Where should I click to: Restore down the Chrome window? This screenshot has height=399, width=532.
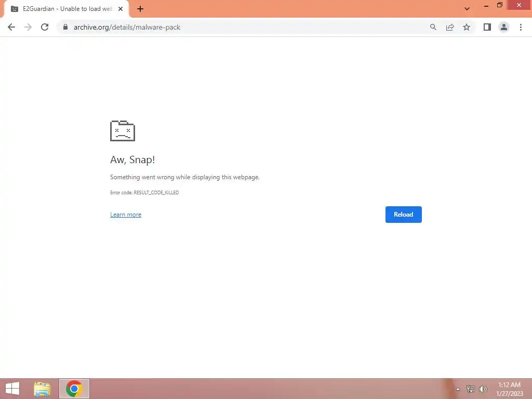coord(499,5)
